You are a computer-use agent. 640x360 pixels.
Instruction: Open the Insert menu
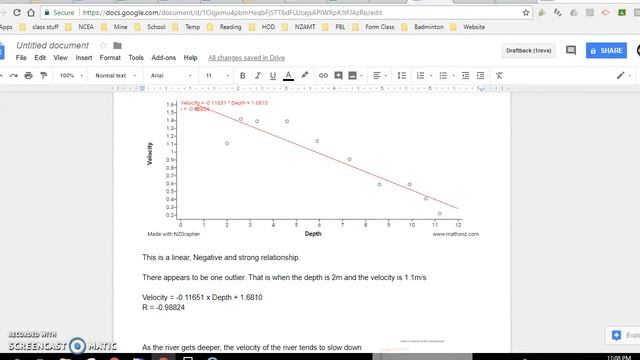tap(84, 58)
